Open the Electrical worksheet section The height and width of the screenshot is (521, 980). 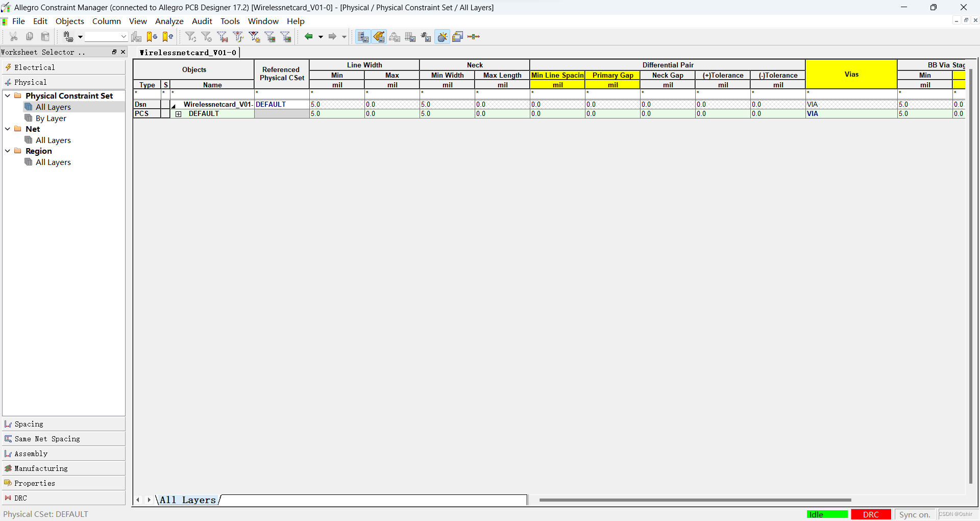34,67
